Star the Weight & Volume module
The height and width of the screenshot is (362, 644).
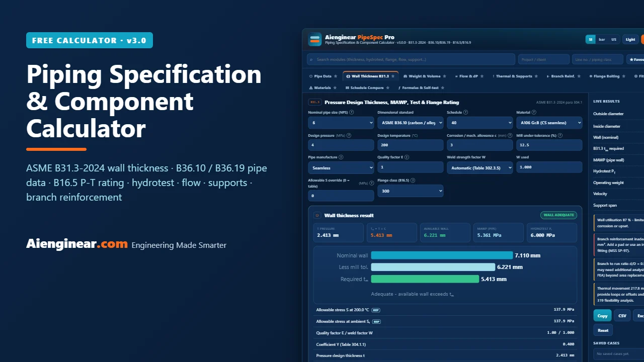[x=444, y=76]
